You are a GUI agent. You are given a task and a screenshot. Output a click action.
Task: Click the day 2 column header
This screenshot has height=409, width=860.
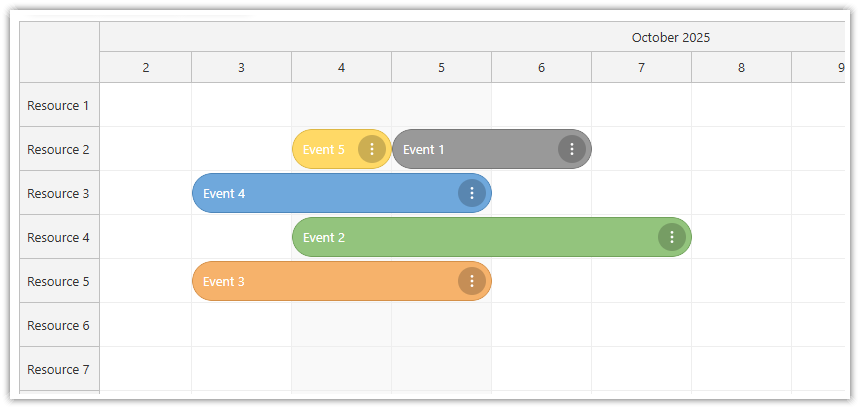(146, 67)
